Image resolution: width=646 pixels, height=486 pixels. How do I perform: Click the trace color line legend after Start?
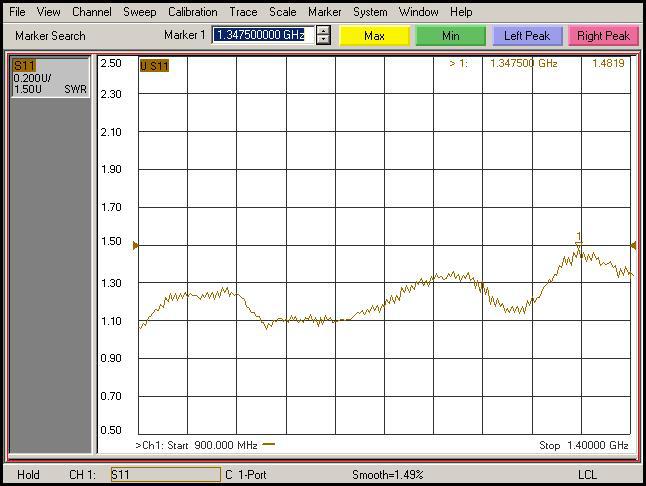coord(269,444)
